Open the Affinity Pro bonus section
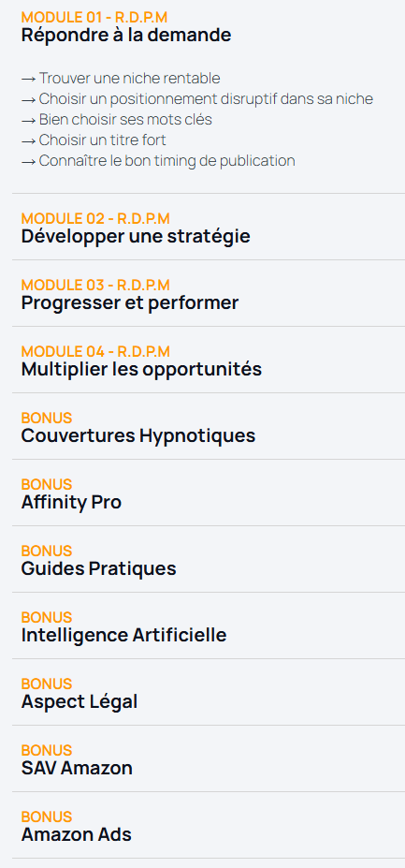Viewport: 405px width, 868px height. coord(209,493)
